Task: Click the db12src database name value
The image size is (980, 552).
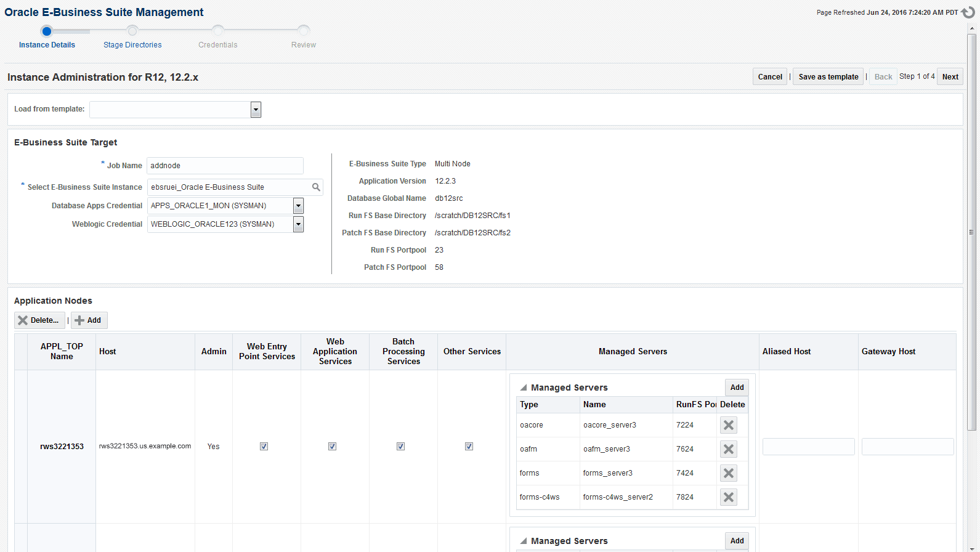Action: pyautogui.click(x=449, y=198)
